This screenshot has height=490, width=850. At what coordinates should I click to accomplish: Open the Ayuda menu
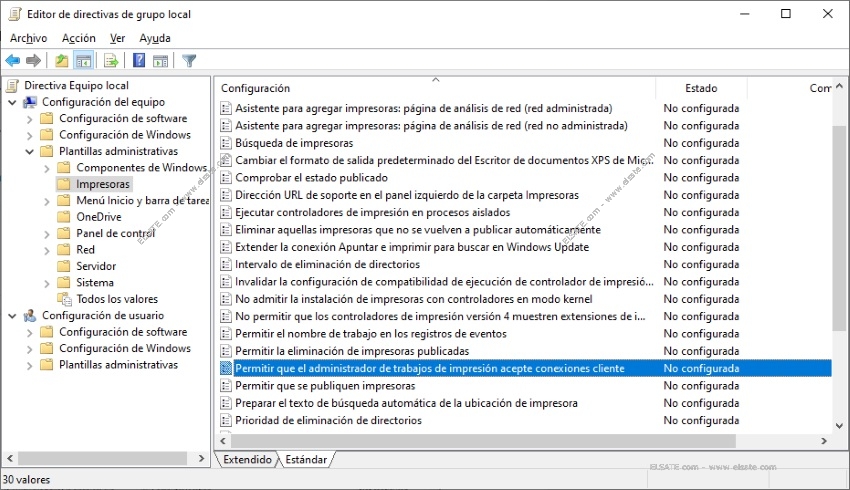click(x=154, y=38)
